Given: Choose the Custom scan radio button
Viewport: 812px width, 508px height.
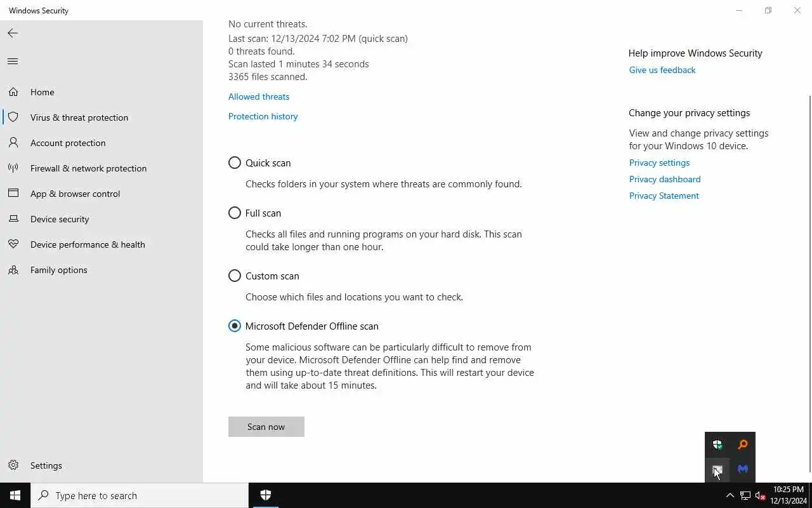Looking at the screenshot, I should point(235,276).
